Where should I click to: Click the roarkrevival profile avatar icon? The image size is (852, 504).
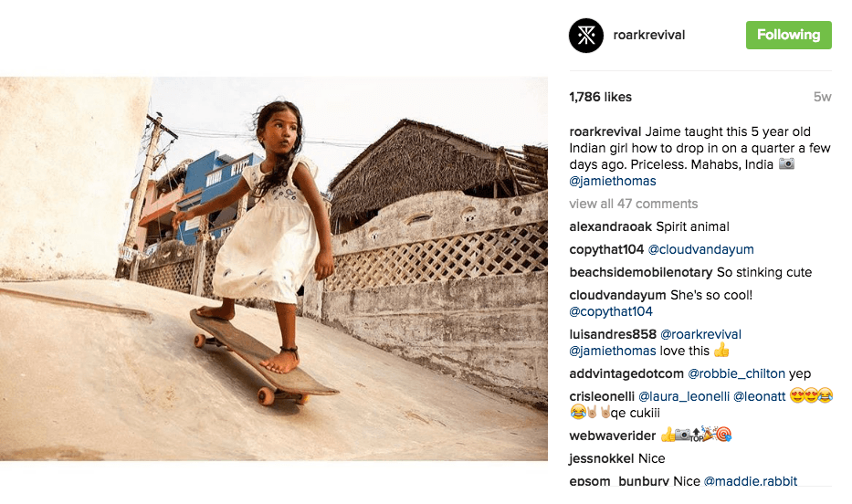(586, 36)
